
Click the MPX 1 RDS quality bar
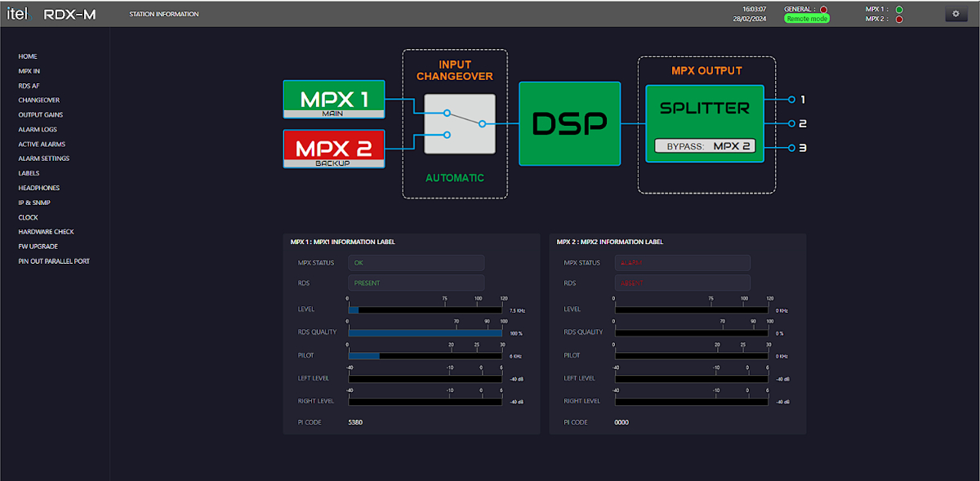pos(426,333)
